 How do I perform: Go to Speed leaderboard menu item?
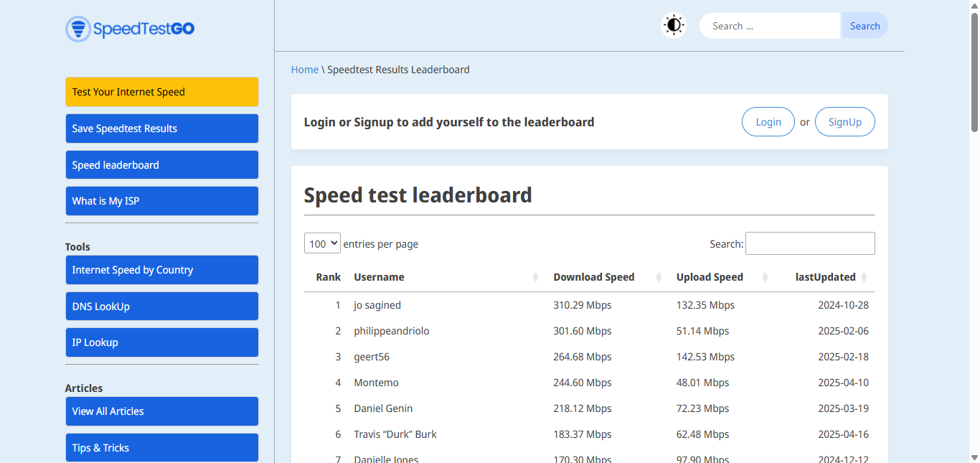pyautogui.click(x=161, y=165)
